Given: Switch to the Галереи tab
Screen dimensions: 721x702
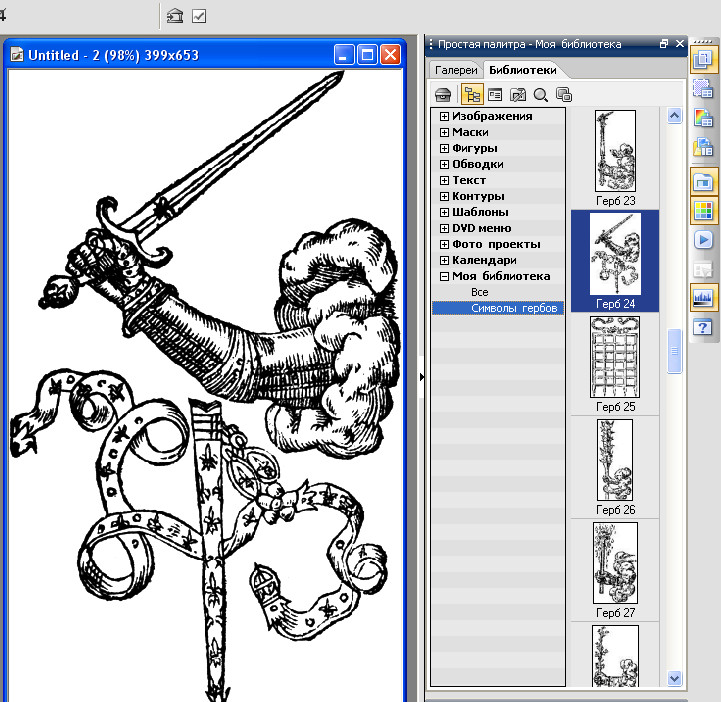Looking at the screenshot, I should click(456, 70).
